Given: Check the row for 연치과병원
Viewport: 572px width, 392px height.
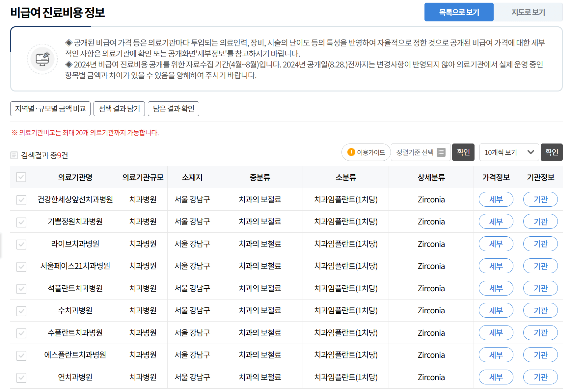Looking at the screenshot, I should point(21,377).
